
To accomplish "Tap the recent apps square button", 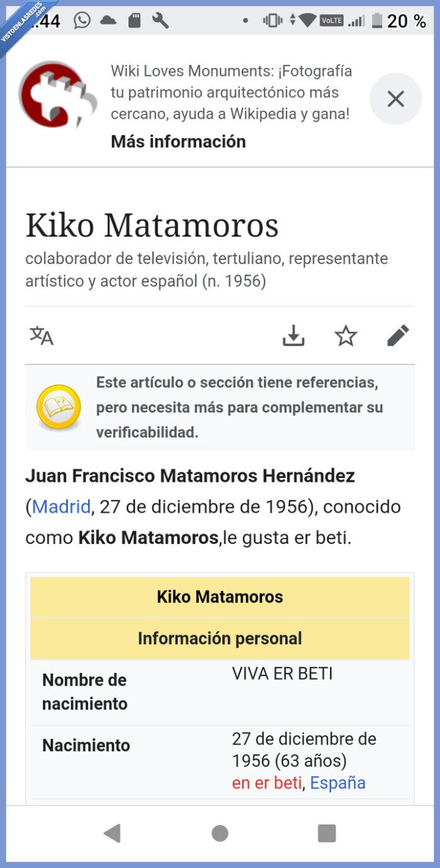I will (x=326, y=832).
